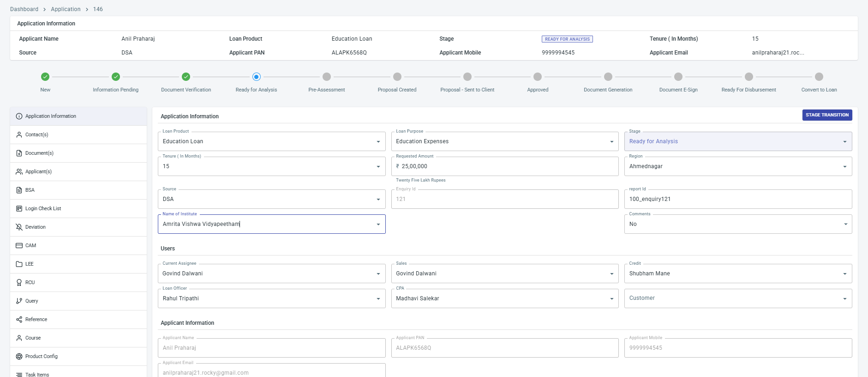Click the Convert to Loan progress step
The height and width of the screenshot is (377, 868).
coord(819,77)
